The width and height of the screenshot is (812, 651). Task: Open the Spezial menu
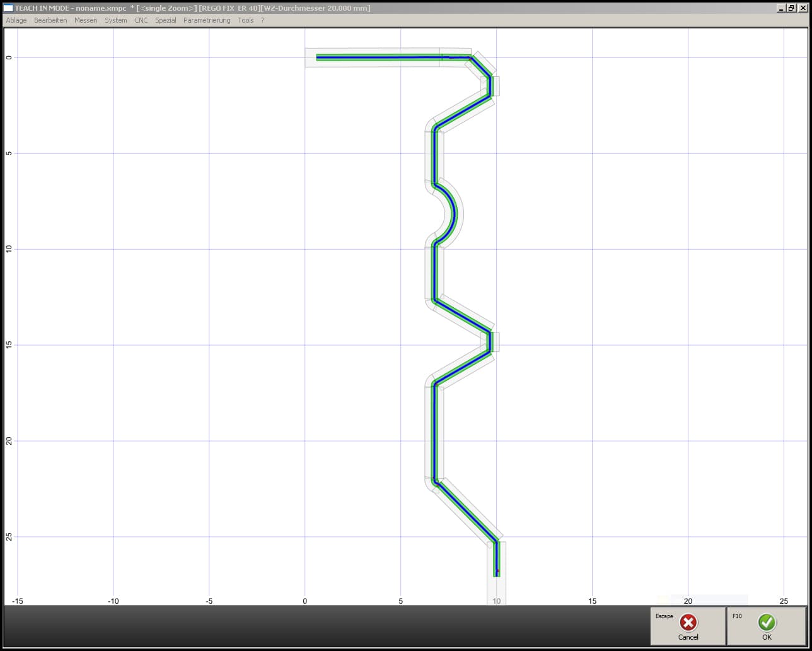166,20
